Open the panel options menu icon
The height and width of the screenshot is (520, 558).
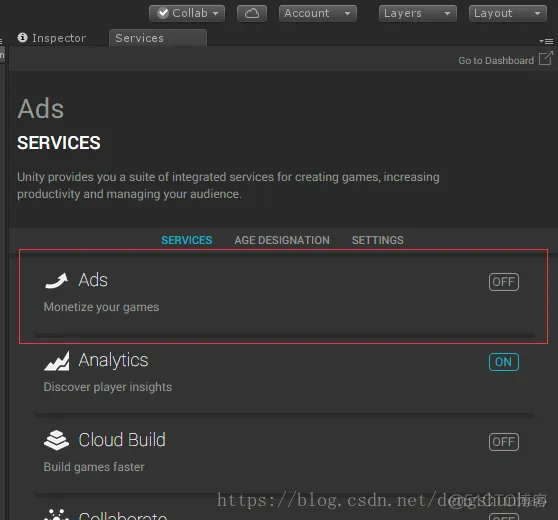coord(546,41)
